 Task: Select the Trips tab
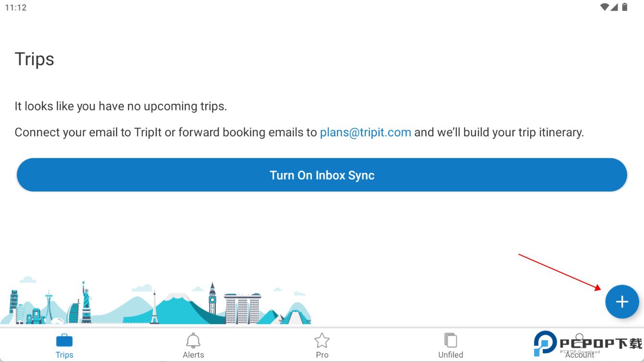64,346
